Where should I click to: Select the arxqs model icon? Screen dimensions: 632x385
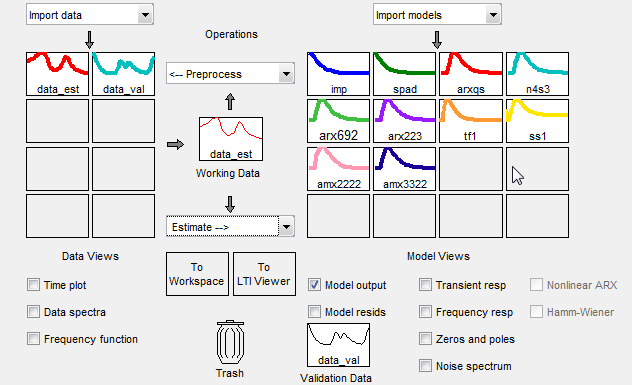[471, 74]
